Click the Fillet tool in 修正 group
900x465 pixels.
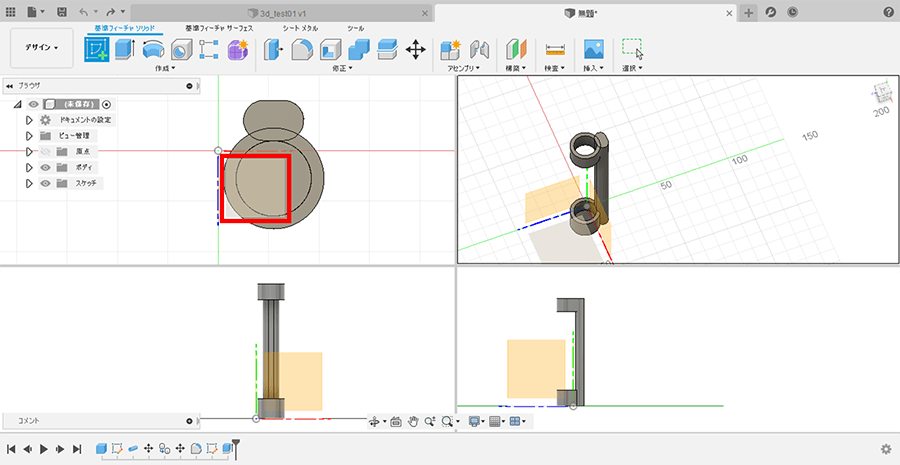click(302, 49)
